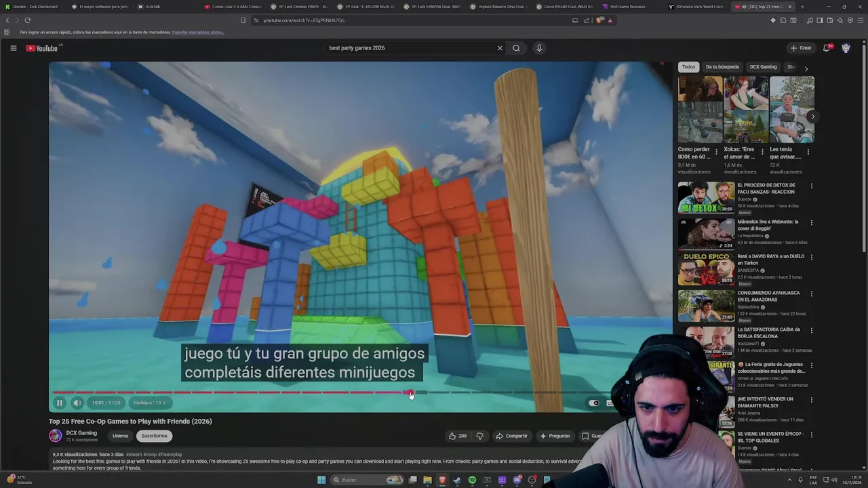Open the Preguntar AI assistant

click(555, 436)
